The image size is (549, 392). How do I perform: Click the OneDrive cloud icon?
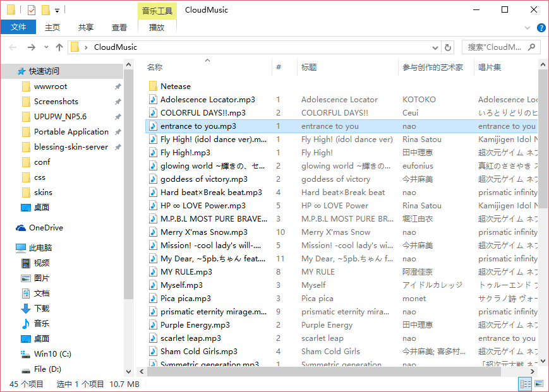pos(21,228)
